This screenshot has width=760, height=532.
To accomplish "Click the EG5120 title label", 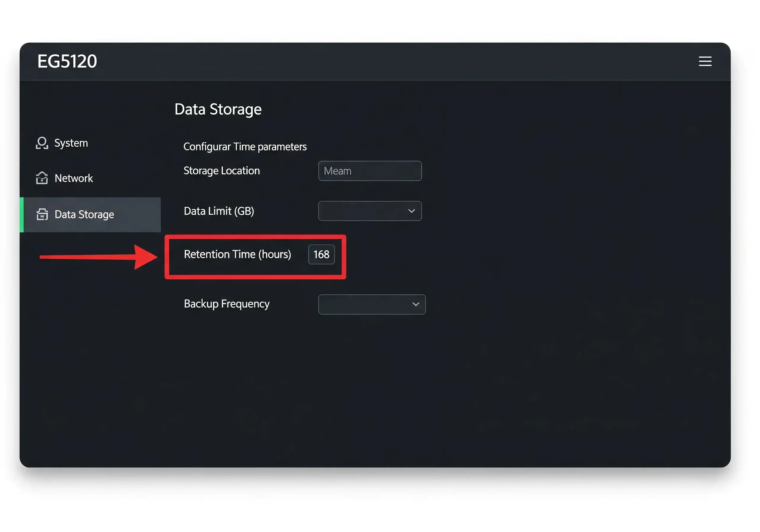I will tap(67, 61).
